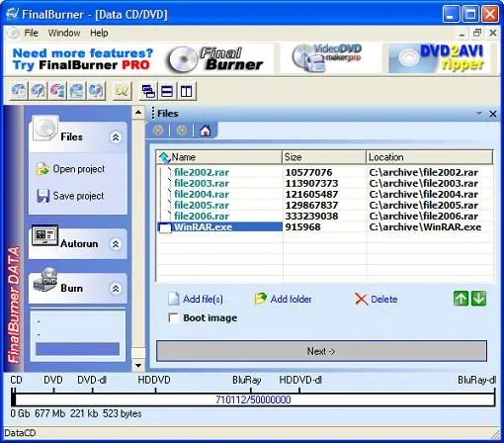Click the disc capacity bar

point(253,399)
